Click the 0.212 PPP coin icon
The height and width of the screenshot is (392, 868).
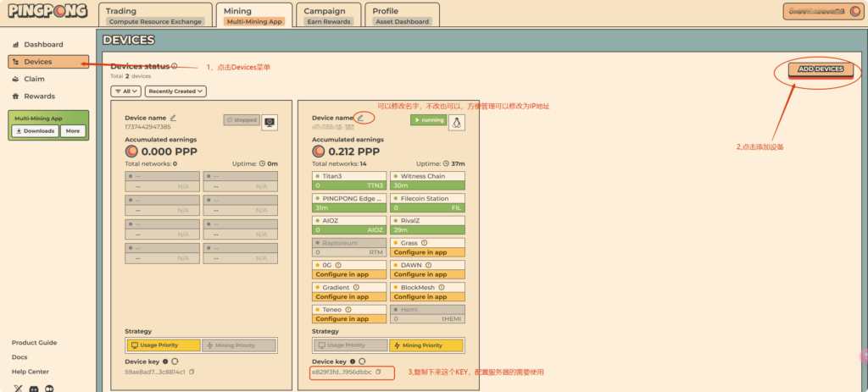coord(319,151)
